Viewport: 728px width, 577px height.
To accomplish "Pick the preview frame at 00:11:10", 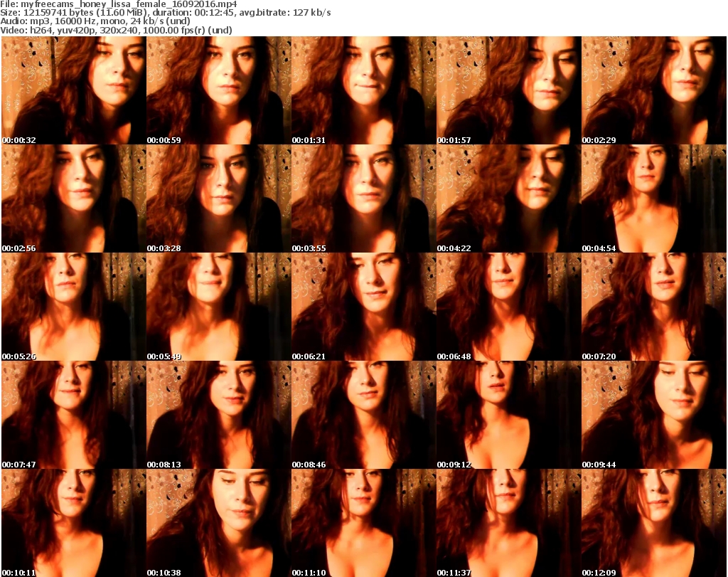I will pyautogui.click(x=363, y=523).
